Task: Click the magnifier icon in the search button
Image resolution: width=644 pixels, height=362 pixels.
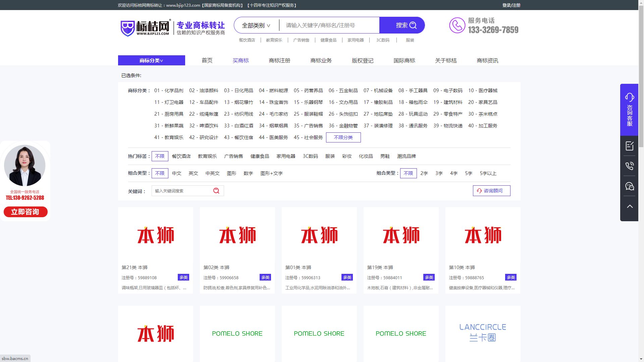Action: [x=413, y=25]
